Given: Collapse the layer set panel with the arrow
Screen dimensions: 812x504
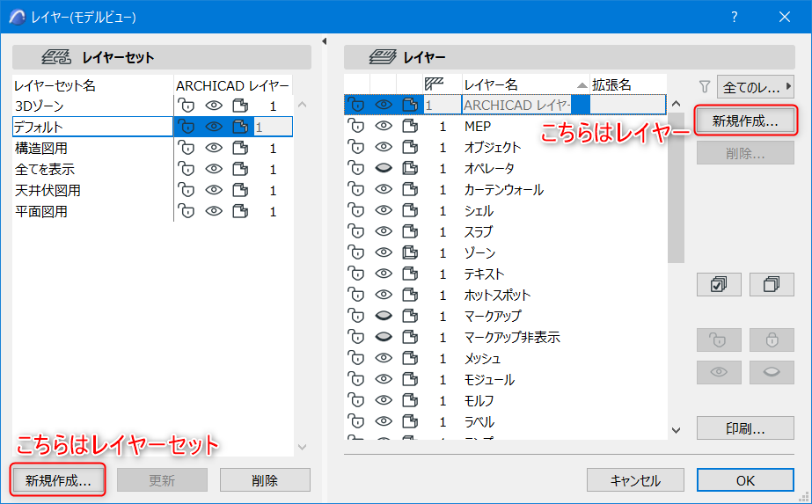Looking at the screenshot, I should [x=324, y=41].
